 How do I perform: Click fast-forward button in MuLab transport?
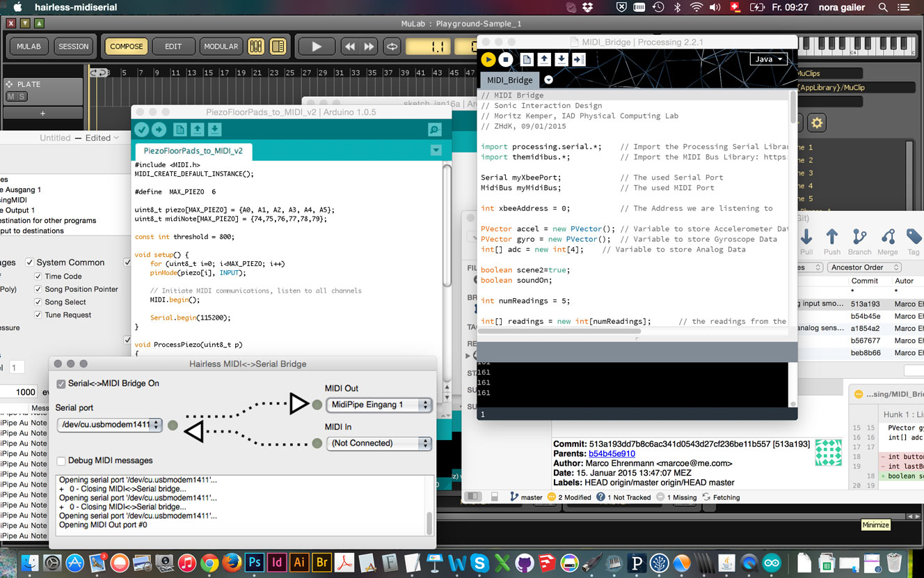pyautogui.click(x=369, y=47)
